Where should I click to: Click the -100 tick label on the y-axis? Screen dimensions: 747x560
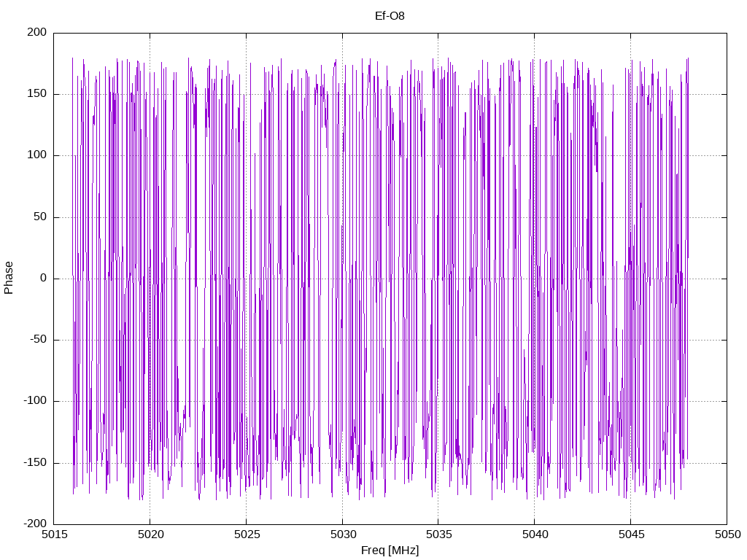35,401
